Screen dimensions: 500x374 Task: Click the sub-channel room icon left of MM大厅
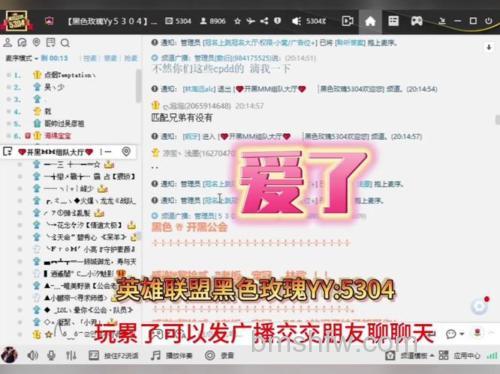(8, 152)
